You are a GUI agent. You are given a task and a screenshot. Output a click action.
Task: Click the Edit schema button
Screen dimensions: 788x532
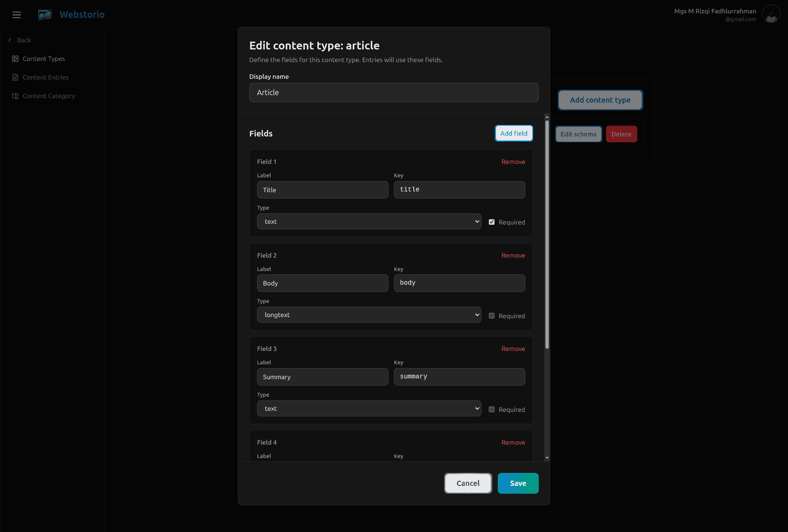579,134
